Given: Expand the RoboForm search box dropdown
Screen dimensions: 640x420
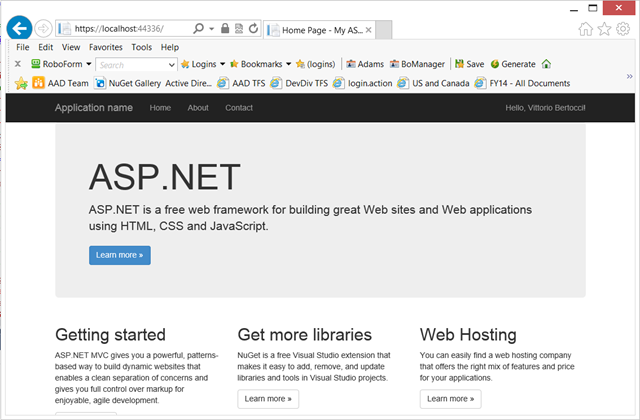Looking at the screenshot, I should click(x=172, y=65).
